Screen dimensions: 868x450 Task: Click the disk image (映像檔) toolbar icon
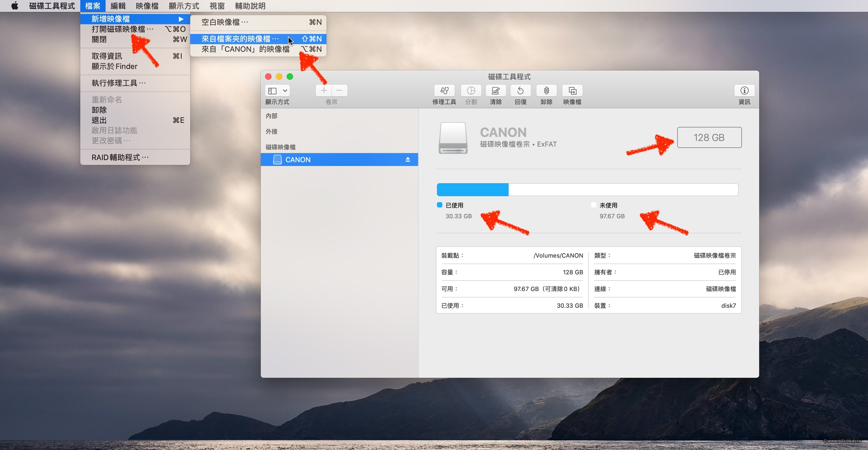coord(572,91)
